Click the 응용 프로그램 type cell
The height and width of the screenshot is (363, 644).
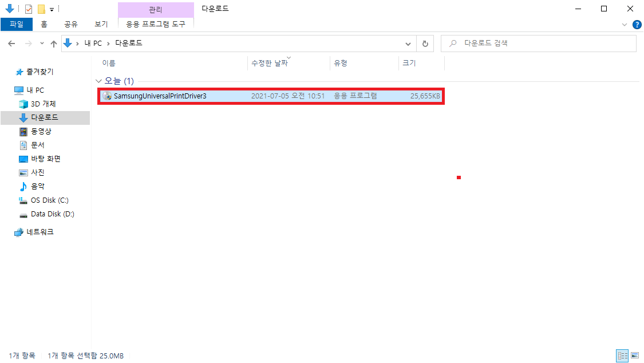click(x=355, y=96)
